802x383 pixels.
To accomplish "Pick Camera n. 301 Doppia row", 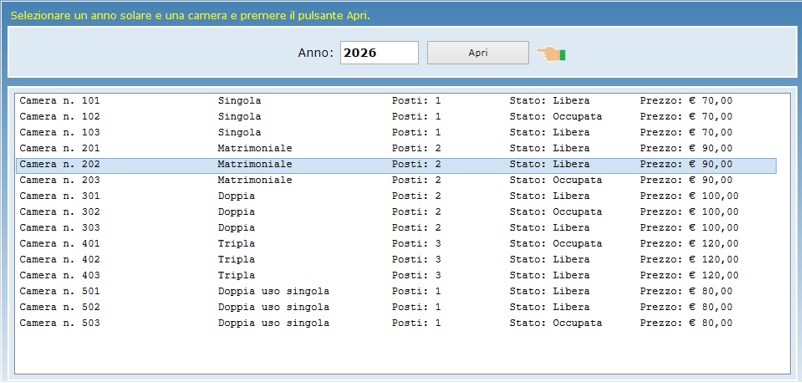I will [x=396, y=196].
